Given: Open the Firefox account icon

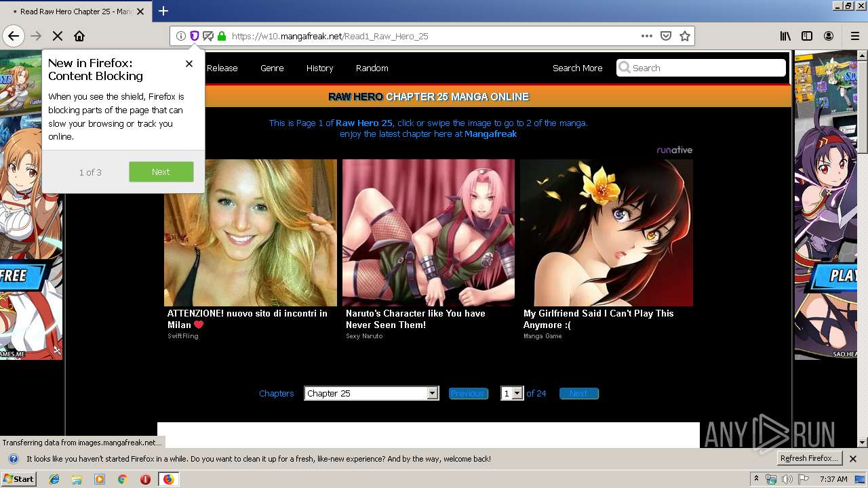Looking at the screenshot, I should tap(829, 36).
